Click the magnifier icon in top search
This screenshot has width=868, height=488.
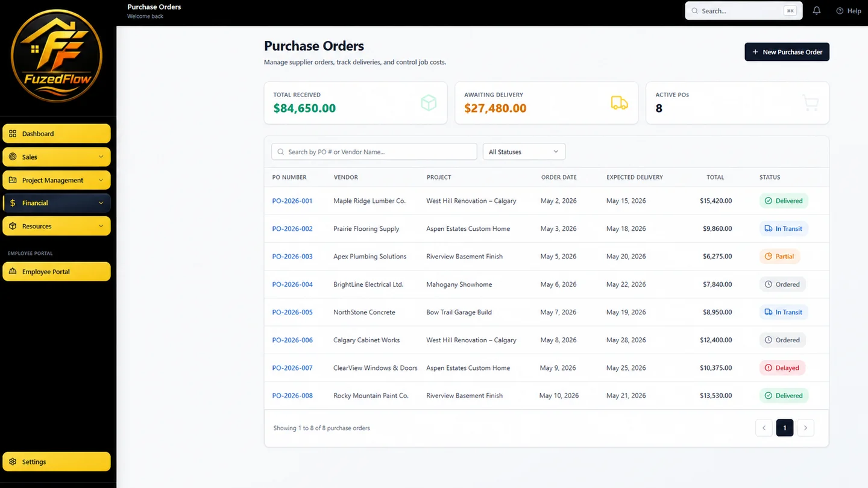pyautogui.click(x=694, y=11)
